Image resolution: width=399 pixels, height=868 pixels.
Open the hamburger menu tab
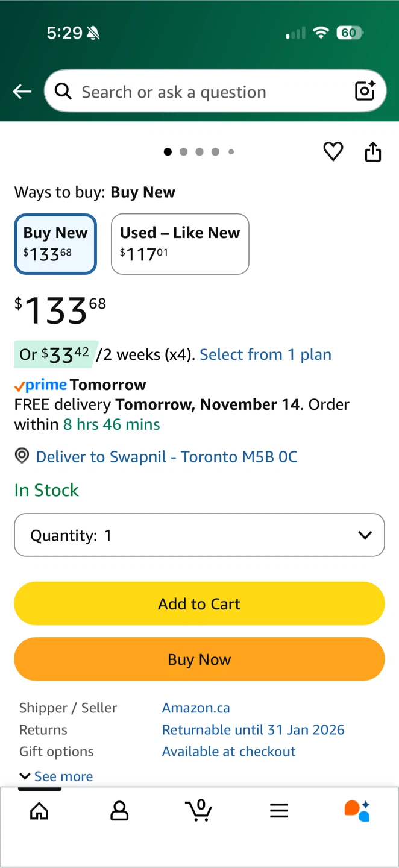[x=279, y=811]
